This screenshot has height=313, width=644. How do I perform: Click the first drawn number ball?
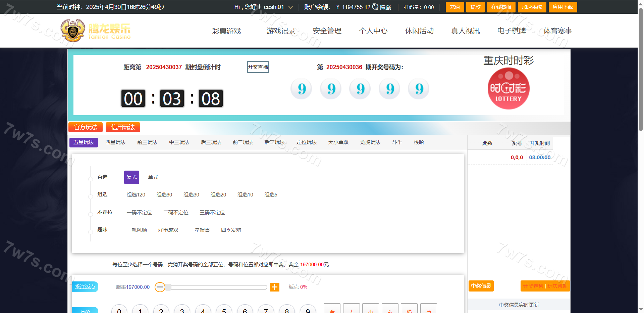[x=301, y=89]
